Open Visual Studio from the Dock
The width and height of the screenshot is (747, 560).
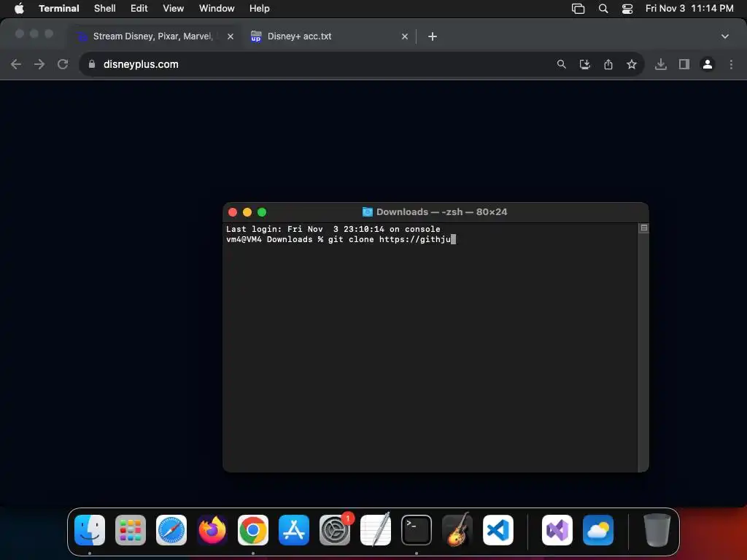[x=557, y=530]
